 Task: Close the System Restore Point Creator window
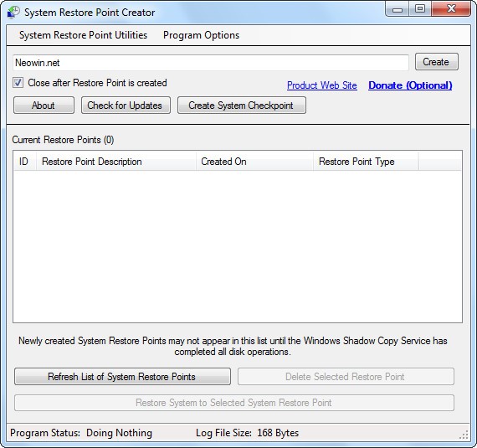(x=451, y=9)
